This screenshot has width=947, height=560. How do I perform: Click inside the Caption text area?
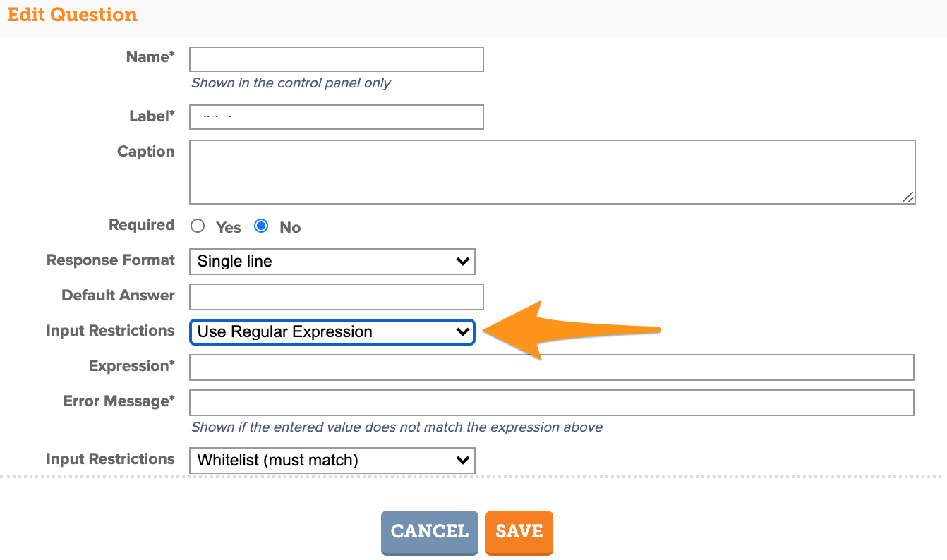(x=553, y=172)
